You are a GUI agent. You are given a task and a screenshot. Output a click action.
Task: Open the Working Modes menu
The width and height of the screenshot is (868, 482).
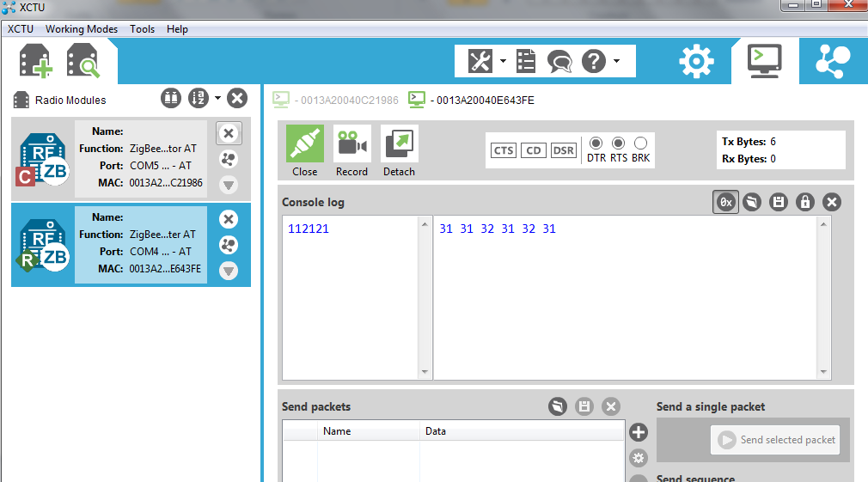[x=82, y=28]
